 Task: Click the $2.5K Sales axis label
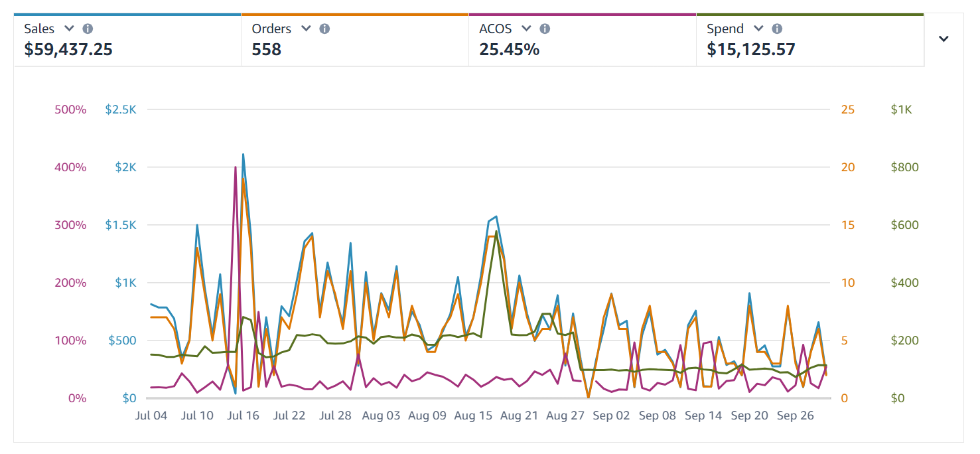tap(121, 110)
